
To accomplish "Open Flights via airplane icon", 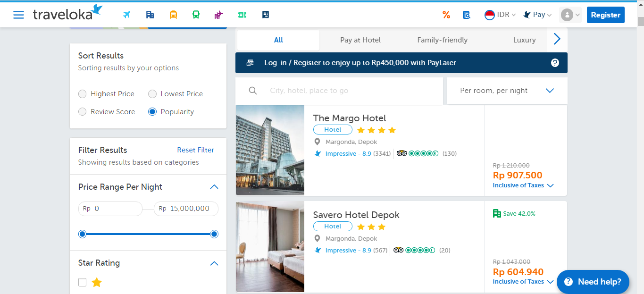I will pyautogui.click(x=126, y=15).
